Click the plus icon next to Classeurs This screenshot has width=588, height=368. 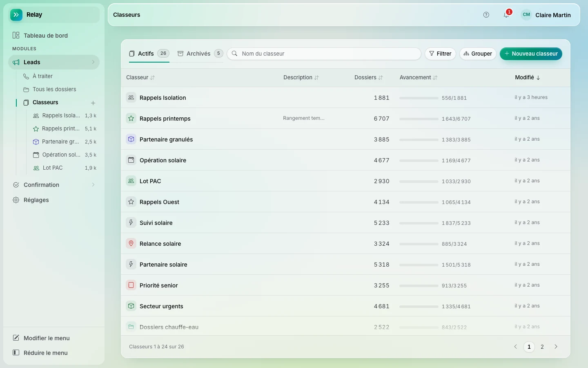click(x=93, y=103)
